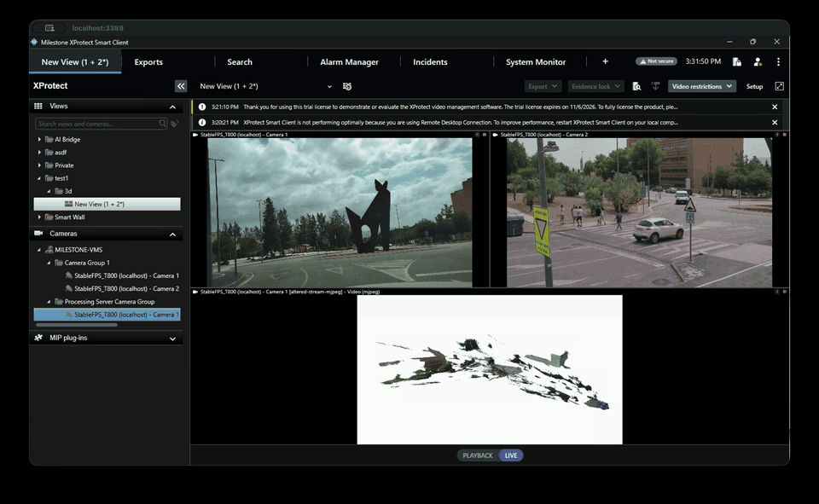This screenshot has height=504, width=819.
Task: Toggle full screen mode icon
Action: click(779, 86)
